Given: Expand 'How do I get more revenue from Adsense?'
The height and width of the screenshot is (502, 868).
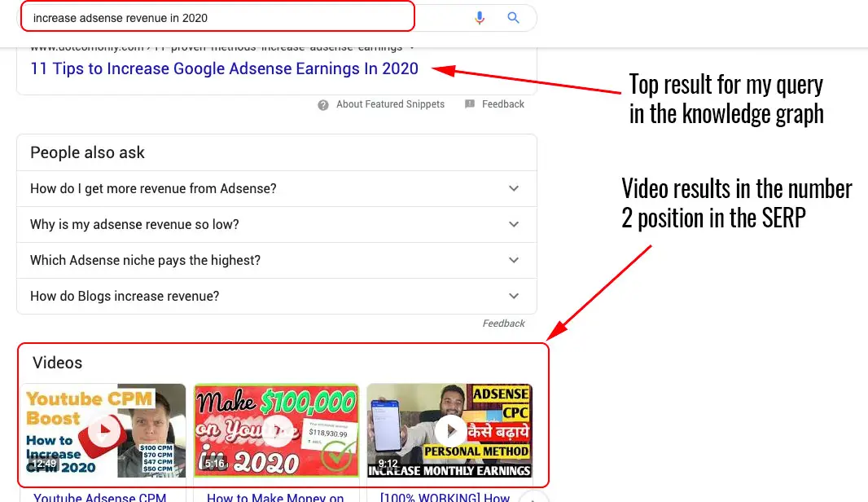Looking at the screenshot, I should (276, 188).
